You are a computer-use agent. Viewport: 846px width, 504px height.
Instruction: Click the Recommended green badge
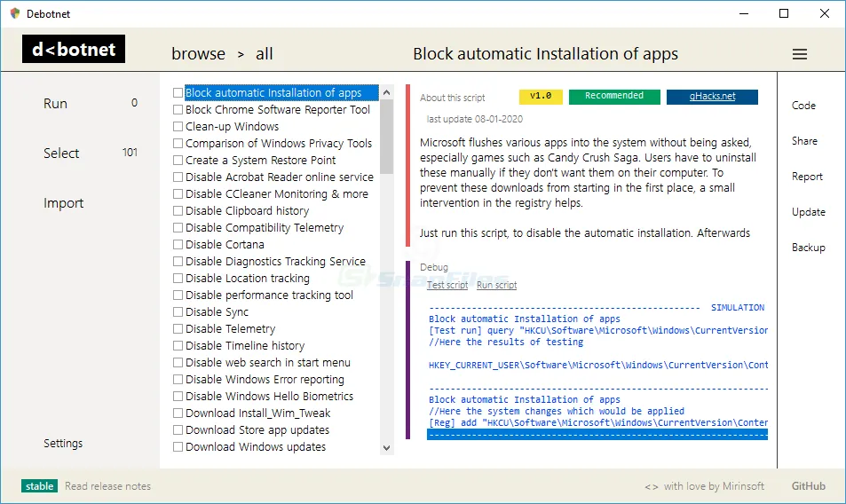[614, 97]
